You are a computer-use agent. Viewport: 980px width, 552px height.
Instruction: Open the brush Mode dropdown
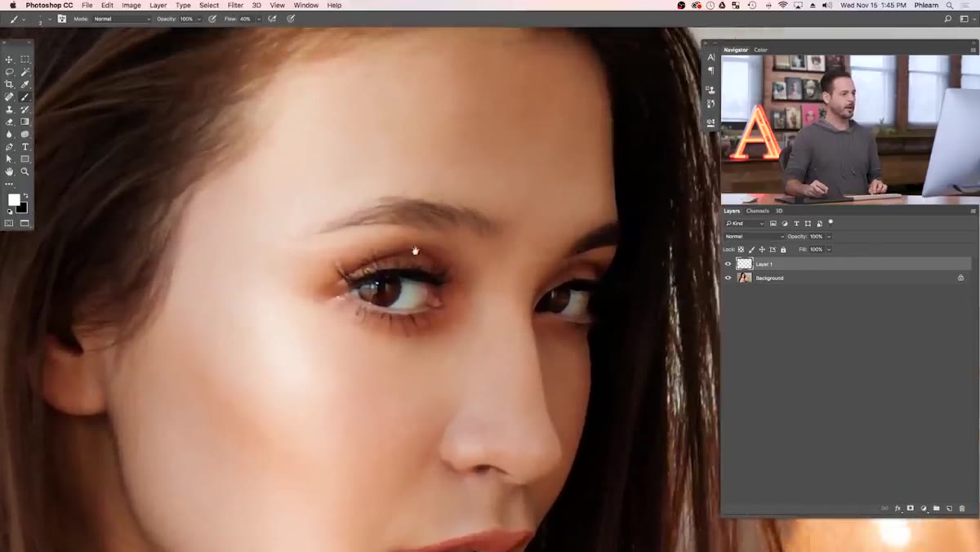click(x=122, y=19)
